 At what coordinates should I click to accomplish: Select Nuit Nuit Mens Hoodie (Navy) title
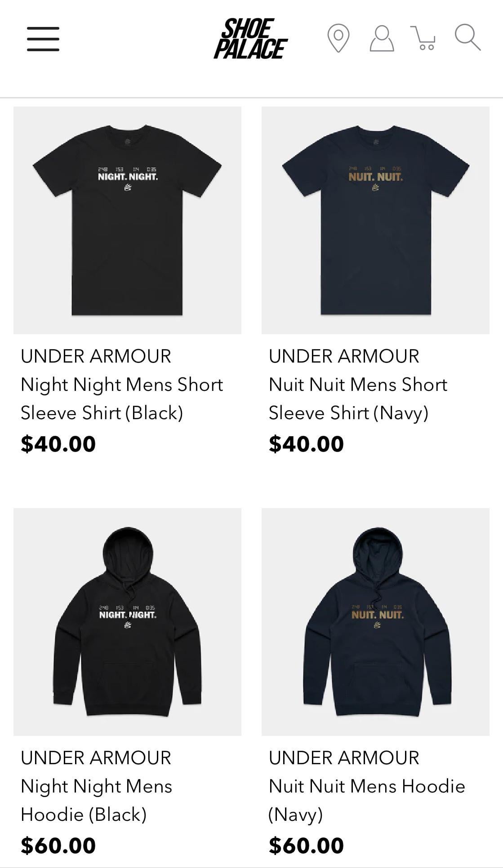[367, 801]
